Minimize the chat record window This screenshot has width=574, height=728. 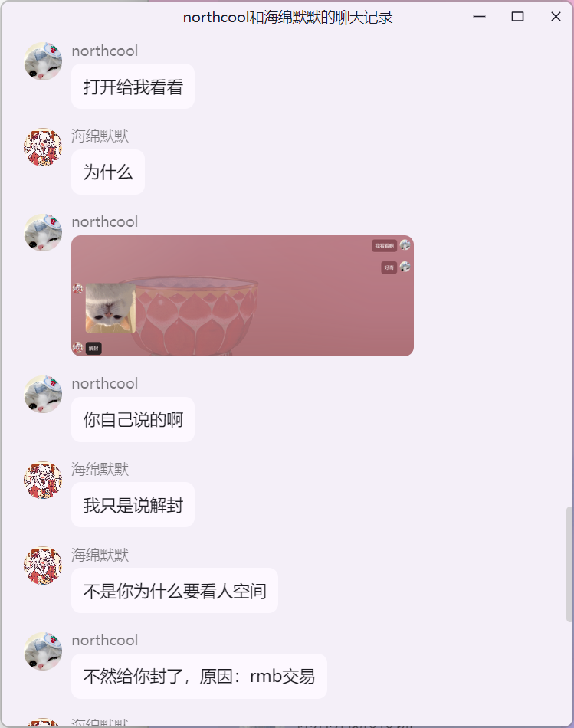pos(479,17)
